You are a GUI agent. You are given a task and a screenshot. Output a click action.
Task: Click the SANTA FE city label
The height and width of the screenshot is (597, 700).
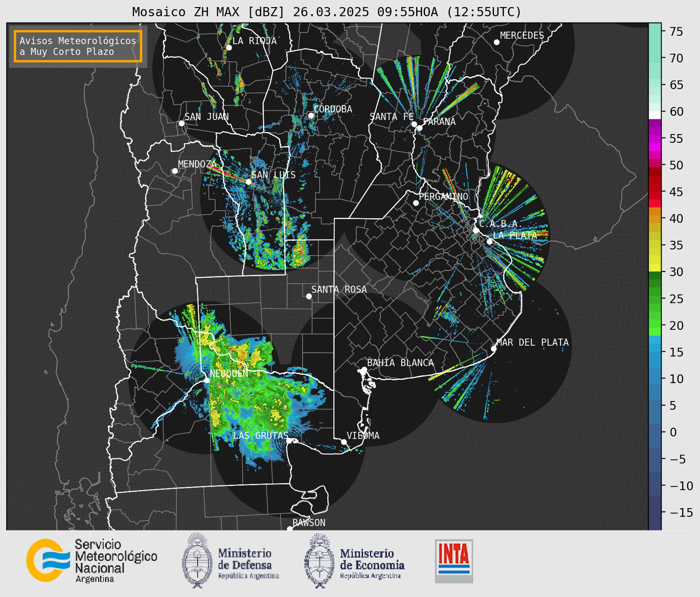pos(392,117)
